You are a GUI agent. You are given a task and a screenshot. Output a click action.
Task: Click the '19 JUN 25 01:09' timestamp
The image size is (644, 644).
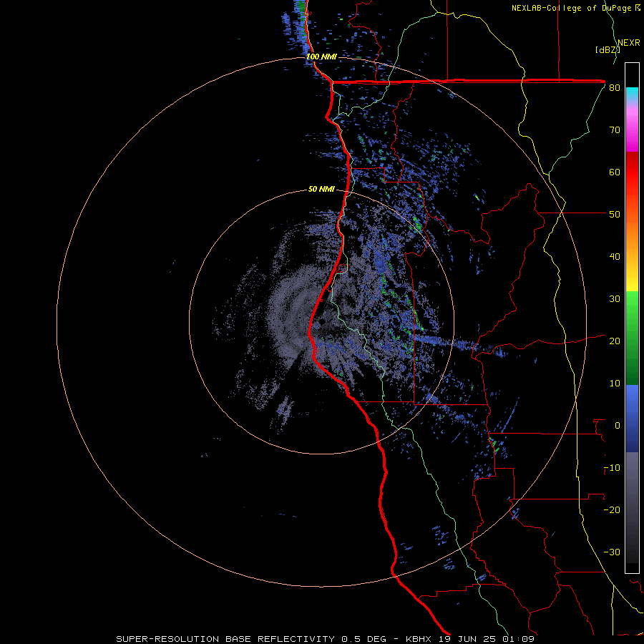(x=485, y=639)
